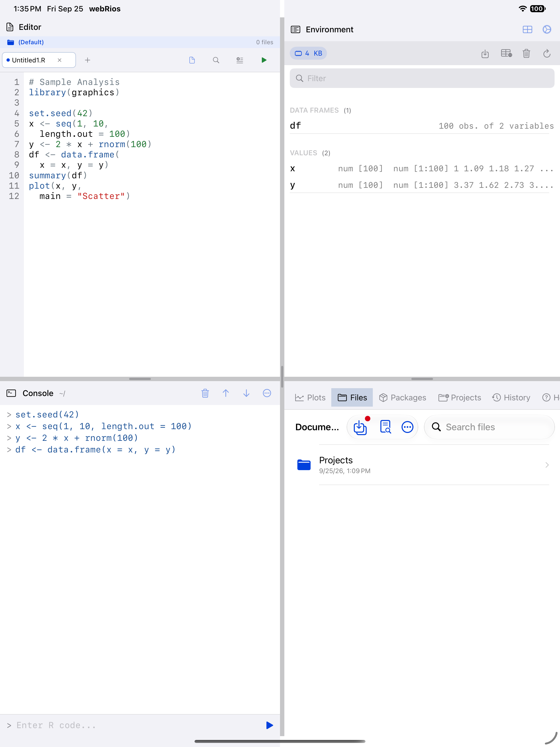Screen dimensions: 560x747
Task: Open Environment settings gear
Action: click(547, 30)
